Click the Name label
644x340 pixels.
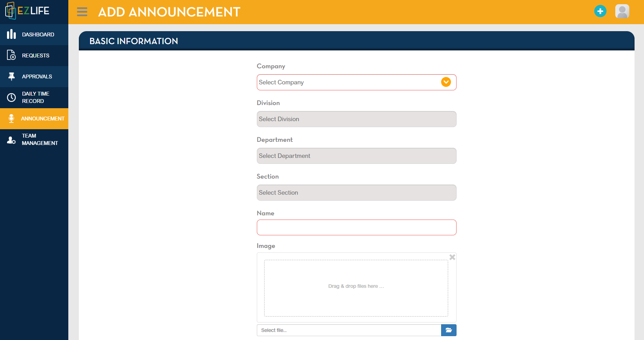[x=265, y=213]
